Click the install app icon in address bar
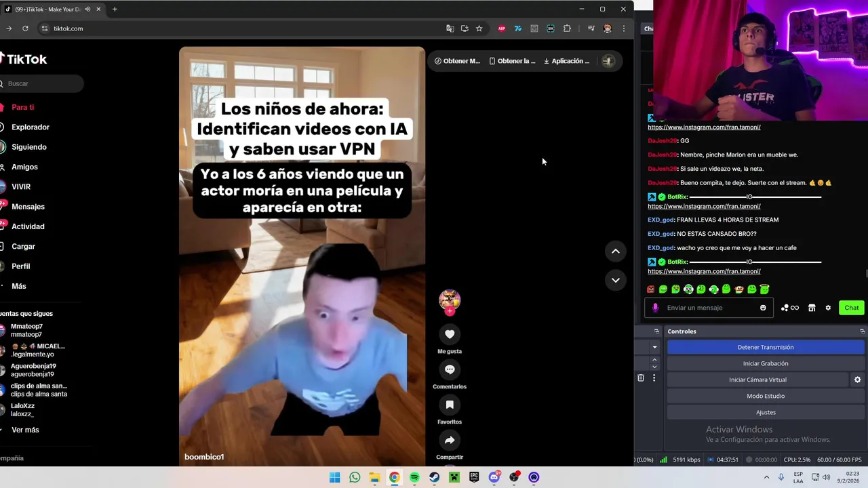 [x=465, y=28]
